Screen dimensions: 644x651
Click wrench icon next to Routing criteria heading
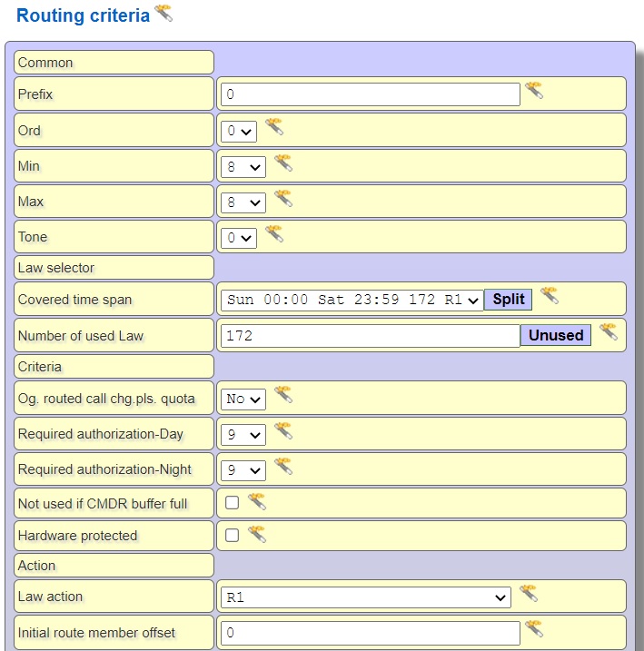[163, 13]
